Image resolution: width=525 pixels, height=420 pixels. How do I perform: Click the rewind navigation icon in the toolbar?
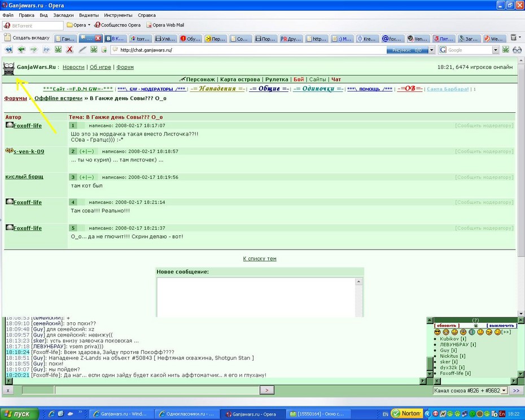click(x=8, y=50)
